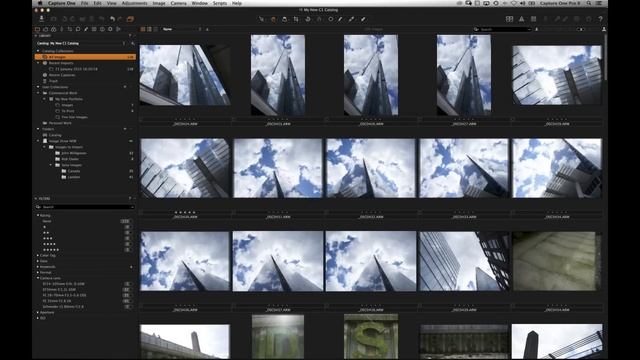Switch browser to grid thumbnail view

click(x=143, y=29)
